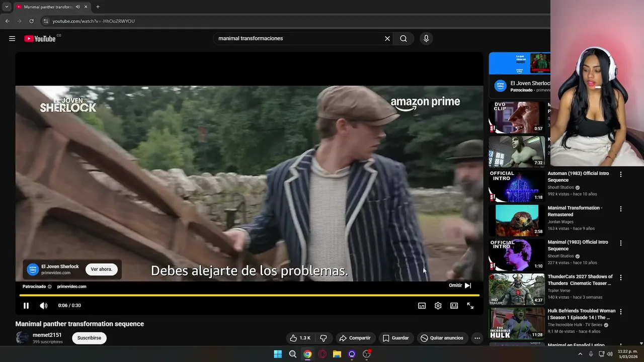644x362 pixels.
Task: Open the DVD CLIP 0:57 thumbnail
Action: (517, 117)
